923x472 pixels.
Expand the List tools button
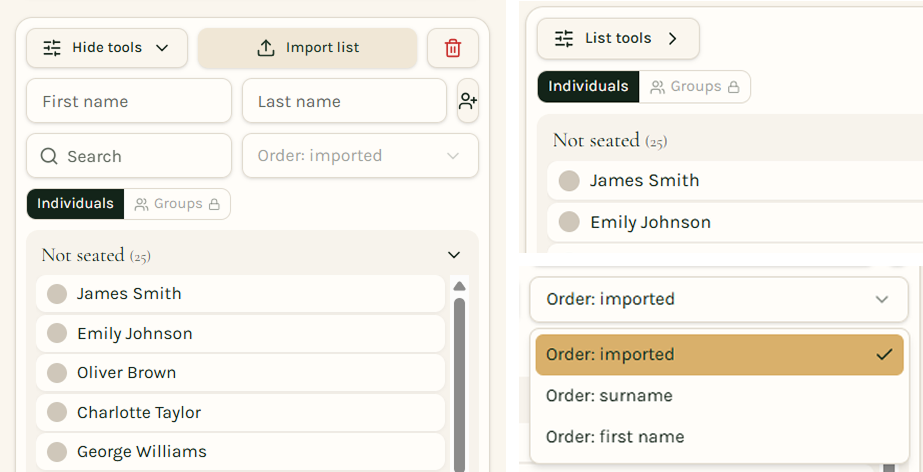tap(618, 38)
